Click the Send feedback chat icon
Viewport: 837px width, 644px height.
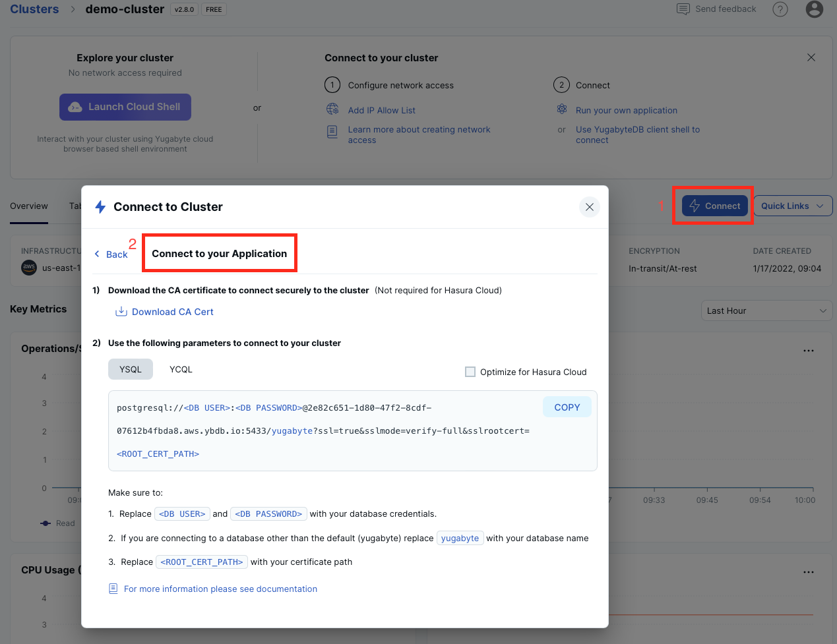[x=683, y=9]
